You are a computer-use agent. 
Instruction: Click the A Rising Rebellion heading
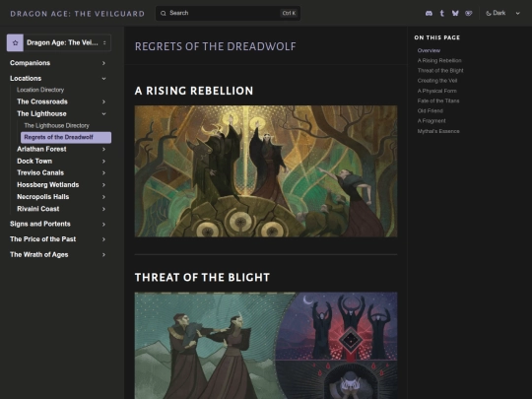pyautogui.click(x=194, y=91)
